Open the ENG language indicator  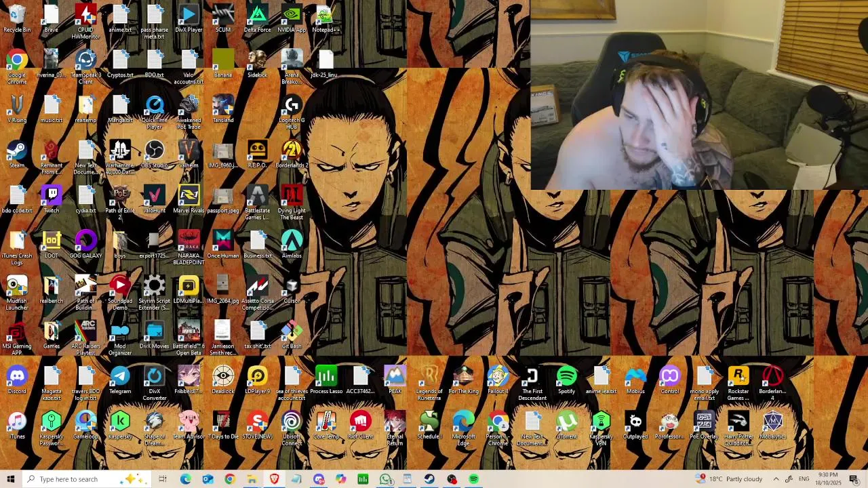tap(804, 479)
